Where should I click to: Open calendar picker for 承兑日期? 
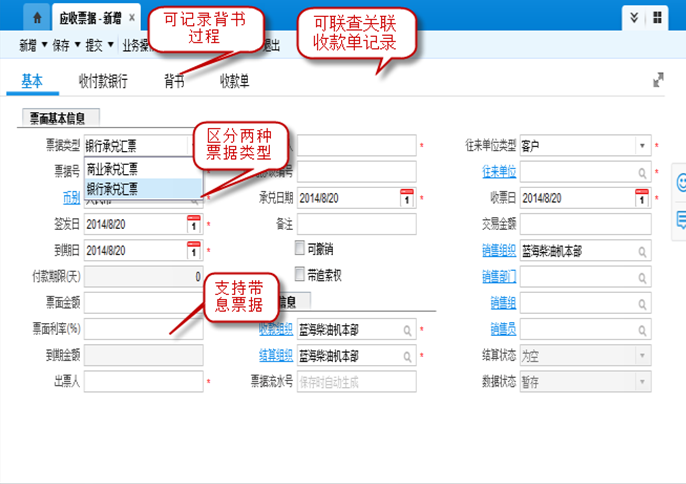coord(407,197)
